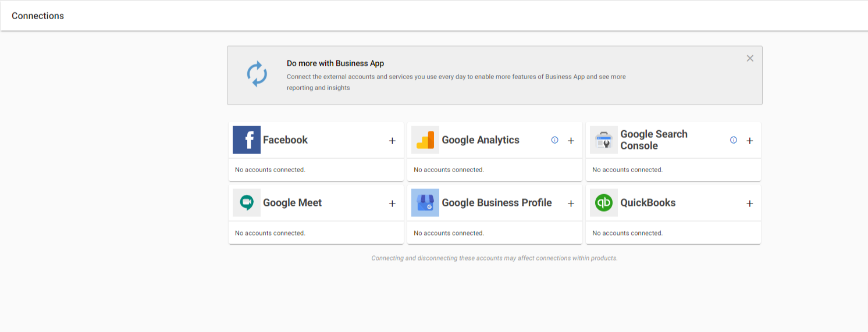
Task: Click the Facebook card title text
Action: tap(285, 140)
